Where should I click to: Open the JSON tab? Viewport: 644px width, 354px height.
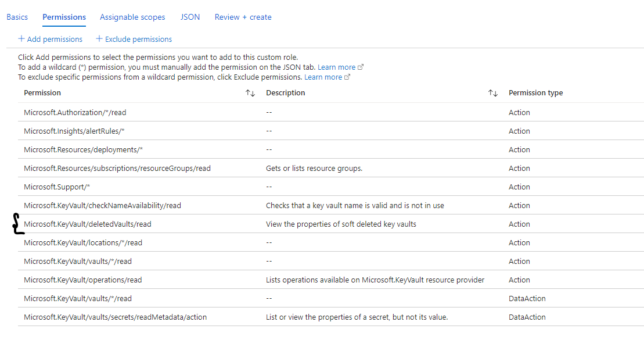[x=190, y=17]
